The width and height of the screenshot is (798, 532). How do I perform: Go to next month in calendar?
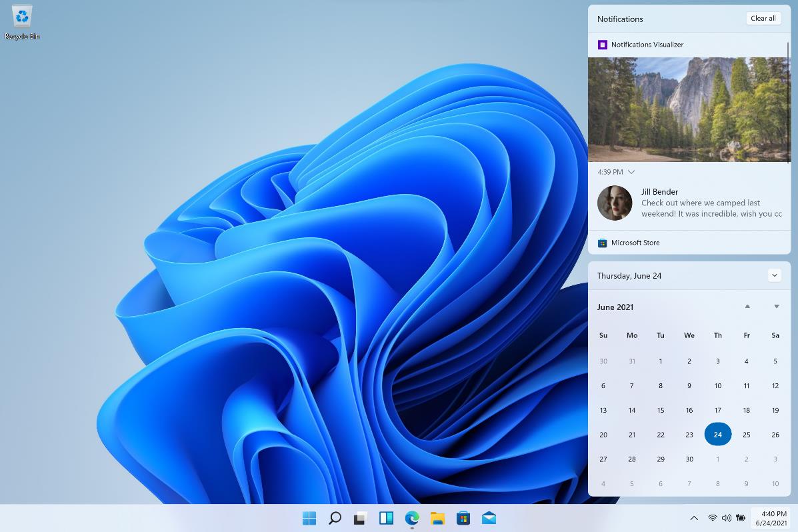point(777,307)
